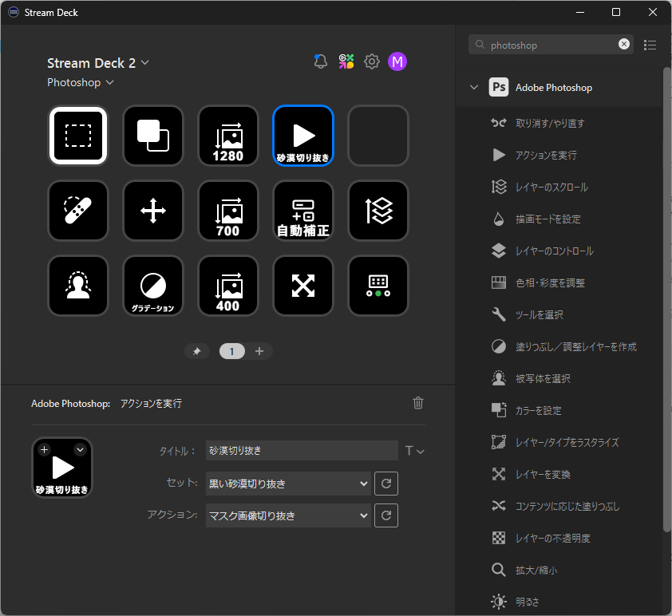Click the タイトル text field

(301, 451)
